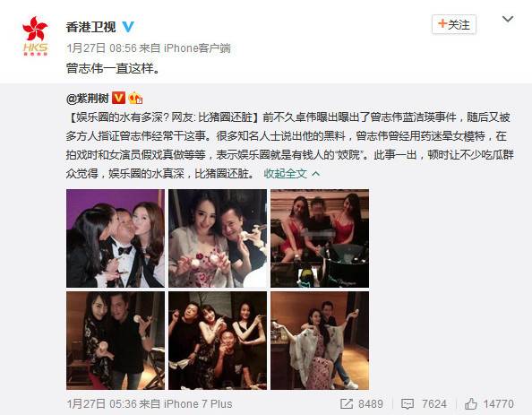Click the orange plus on 关注 button
The width and height of the screenshot is (532, 415).
pyautogui.click(x=442, y=24)
